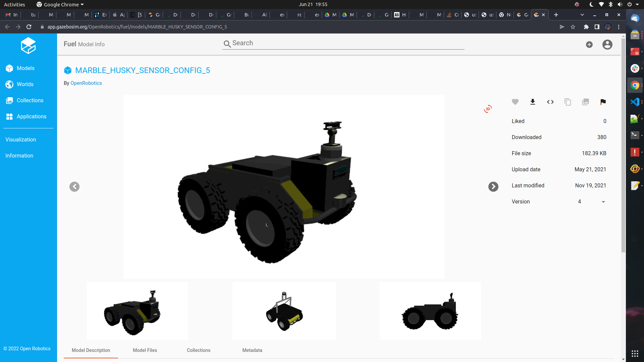The height and width of the screenshot is (362, 644).
Task: Like the MARBLE_HUSKY model with the heart icon
Action: coord(515,102)
